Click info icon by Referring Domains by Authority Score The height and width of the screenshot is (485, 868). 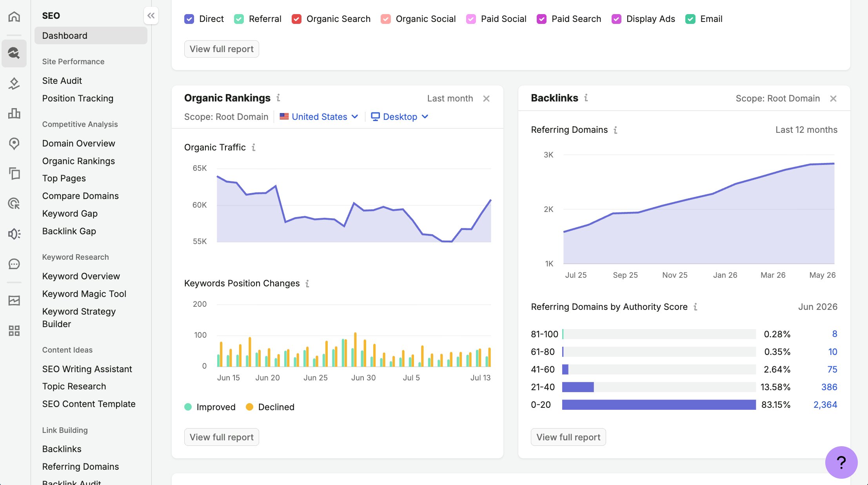pos(695,307)
